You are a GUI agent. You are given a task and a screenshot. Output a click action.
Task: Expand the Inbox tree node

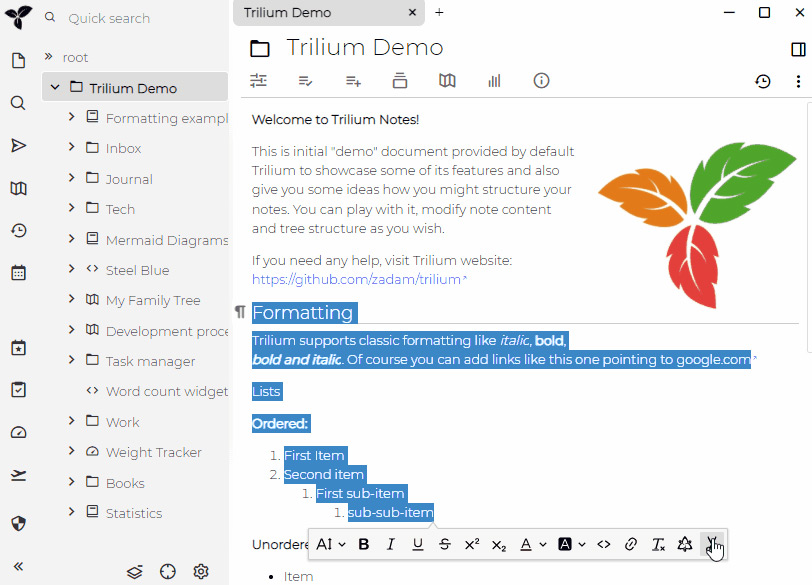pyautogui.click(x=71, y=147)
